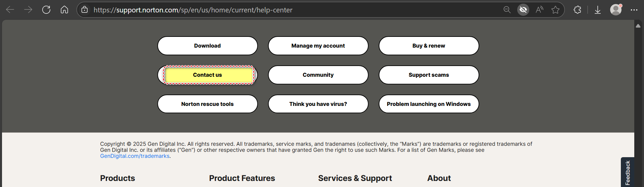Click the browser Back arrow
The image size is (644, 187).
click(10, 10)
